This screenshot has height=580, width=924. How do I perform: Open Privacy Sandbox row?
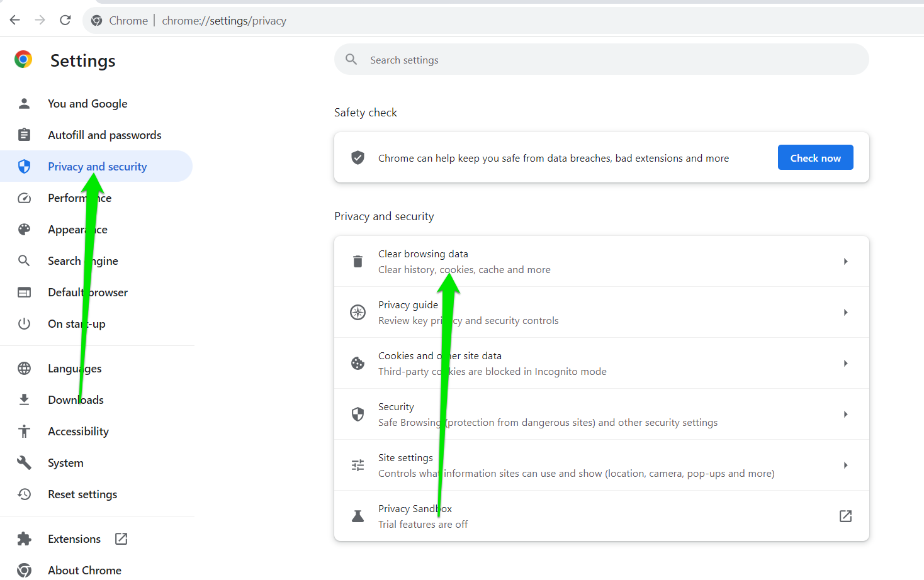(x=602, y=516)
